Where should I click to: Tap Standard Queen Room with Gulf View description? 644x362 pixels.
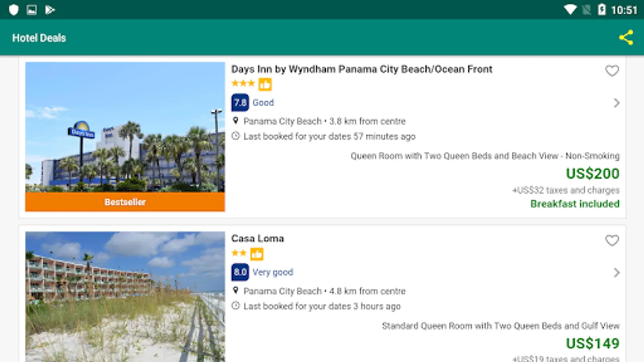[501, 326]
